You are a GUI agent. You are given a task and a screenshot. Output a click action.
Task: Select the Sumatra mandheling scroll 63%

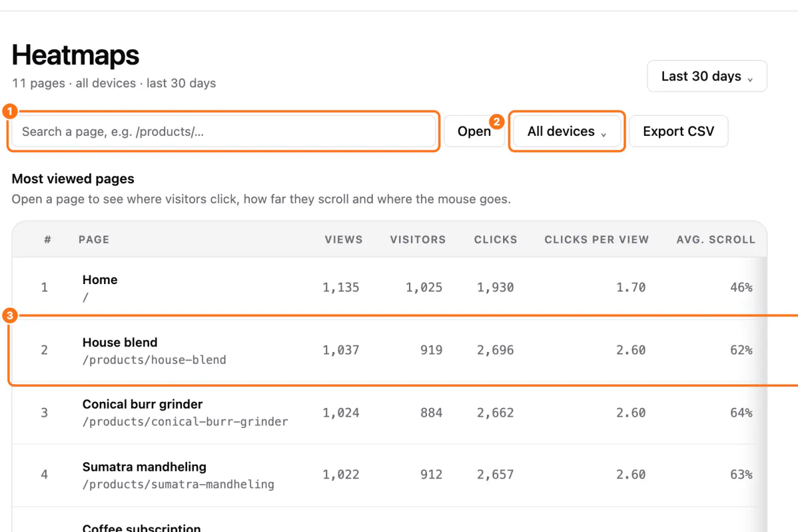point(741,475)
